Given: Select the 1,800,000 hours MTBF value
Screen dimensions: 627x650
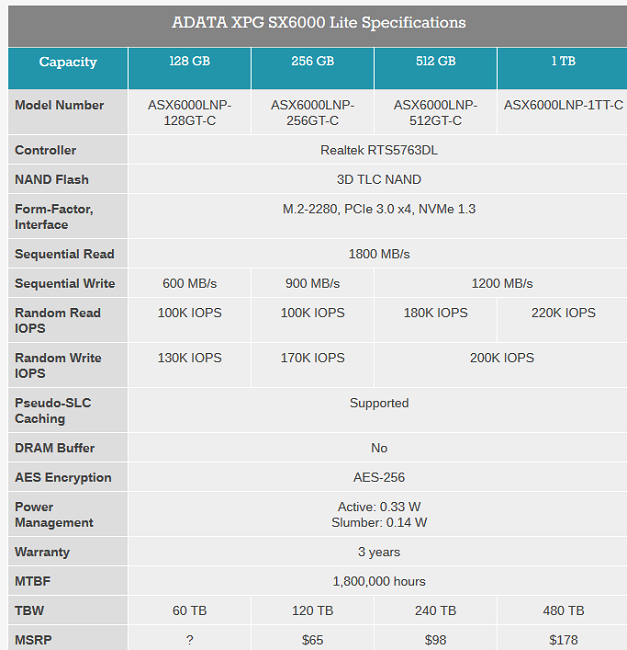Looking at the screenshot, I should coord(379,581).
